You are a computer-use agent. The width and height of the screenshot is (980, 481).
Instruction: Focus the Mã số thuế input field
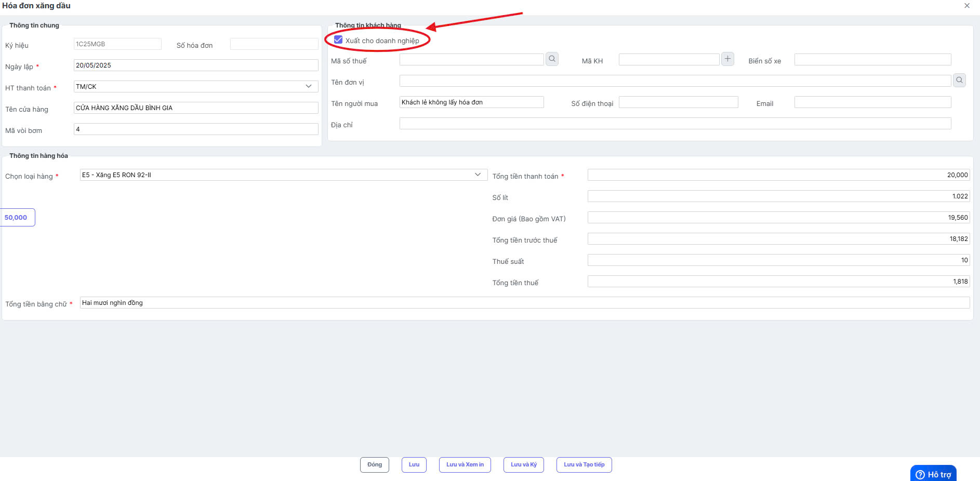[x=472, y=60]
